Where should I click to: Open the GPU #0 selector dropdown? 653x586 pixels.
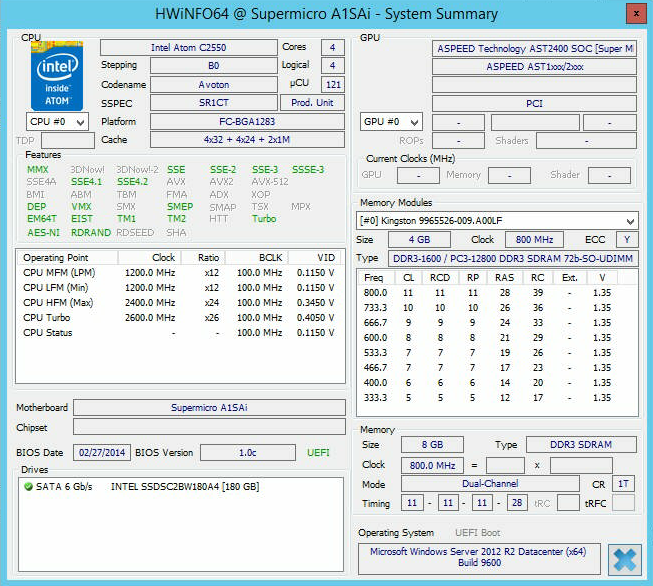(391, 122)
